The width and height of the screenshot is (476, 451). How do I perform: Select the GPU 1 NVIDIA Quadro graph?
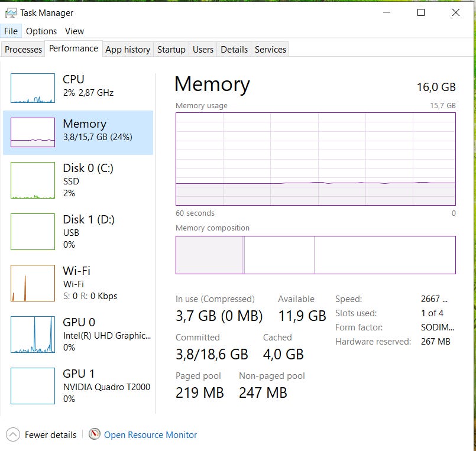[x=33, y=386]
